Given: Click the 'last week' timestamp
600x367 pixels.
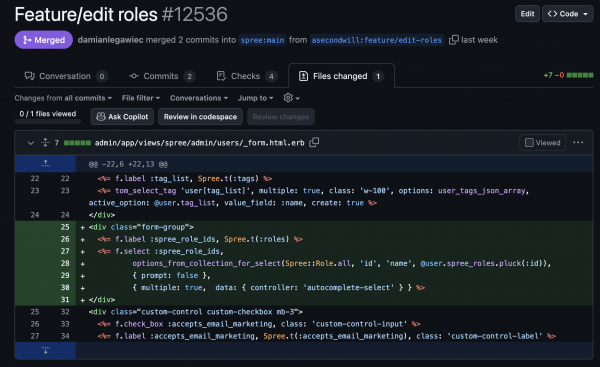Looking at the screenshot, I should [479, 40].
